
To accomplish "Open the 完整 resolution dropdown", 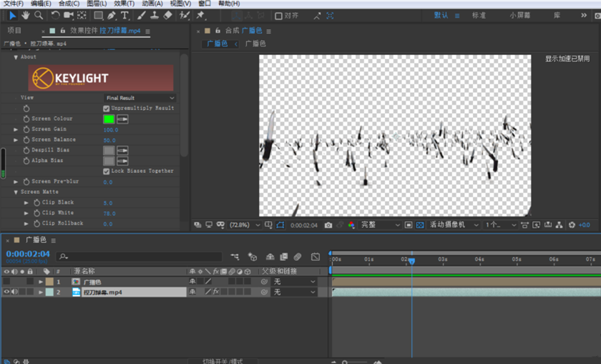I will [x=380, y=225].
